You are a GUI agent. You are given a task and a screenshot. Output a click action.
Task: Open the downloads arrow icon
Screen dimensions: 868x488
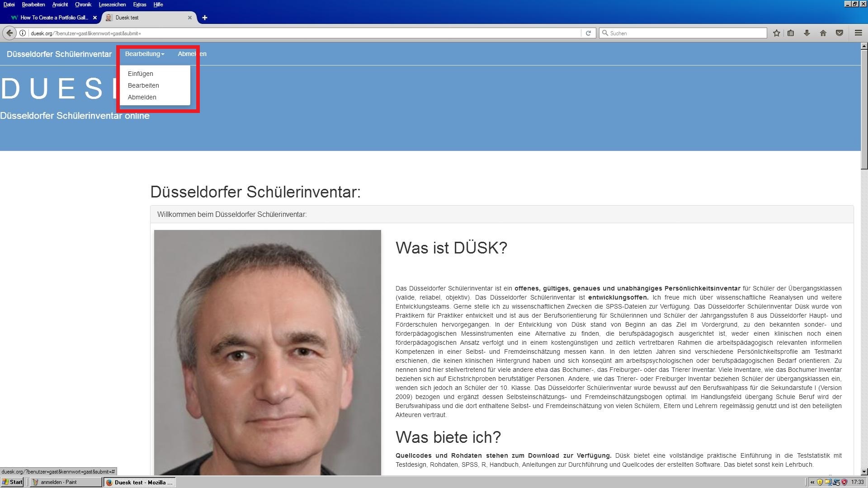point(807,33)
